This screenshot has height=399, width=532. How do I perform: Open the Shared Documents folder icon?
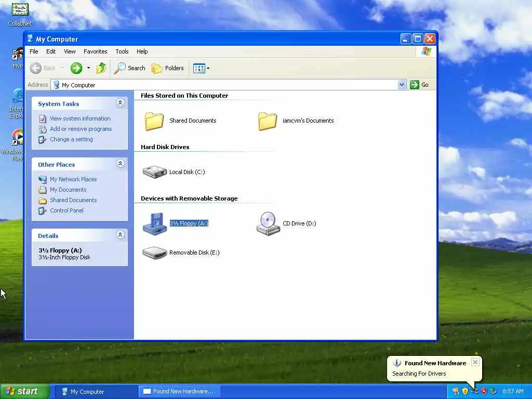[x=154, y=121]
